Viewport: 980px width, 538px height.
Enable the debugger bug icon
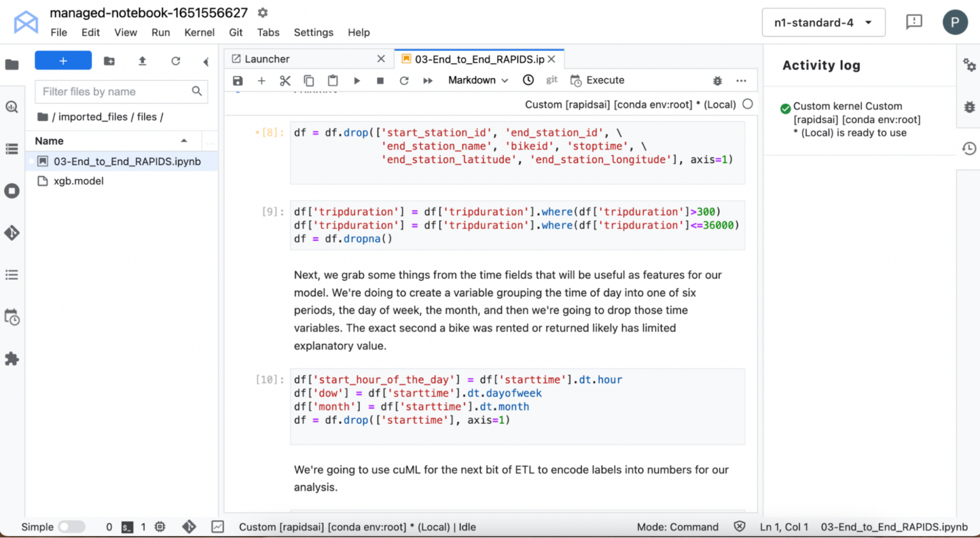coord(717,80)
